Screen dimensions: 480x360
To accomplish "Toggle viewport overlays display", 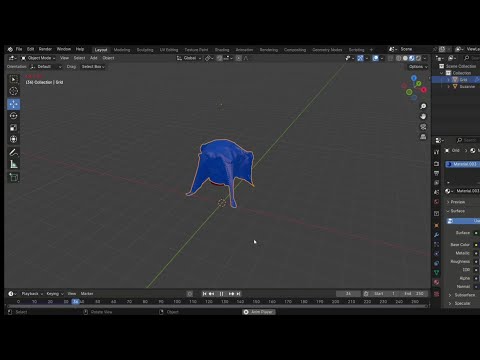I will point(376,58).
